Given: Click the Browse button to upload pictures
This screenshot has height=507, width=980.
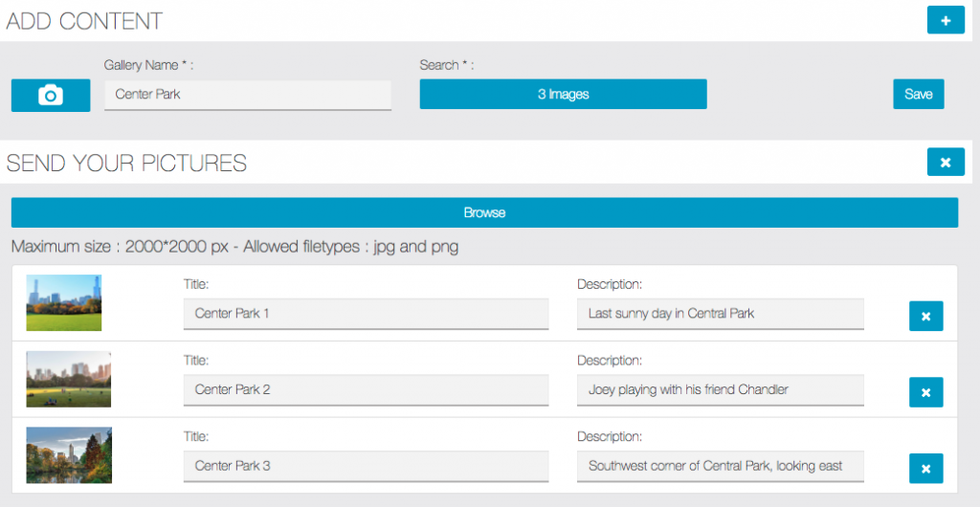Looking at the screenshot, I should (484, 212).
